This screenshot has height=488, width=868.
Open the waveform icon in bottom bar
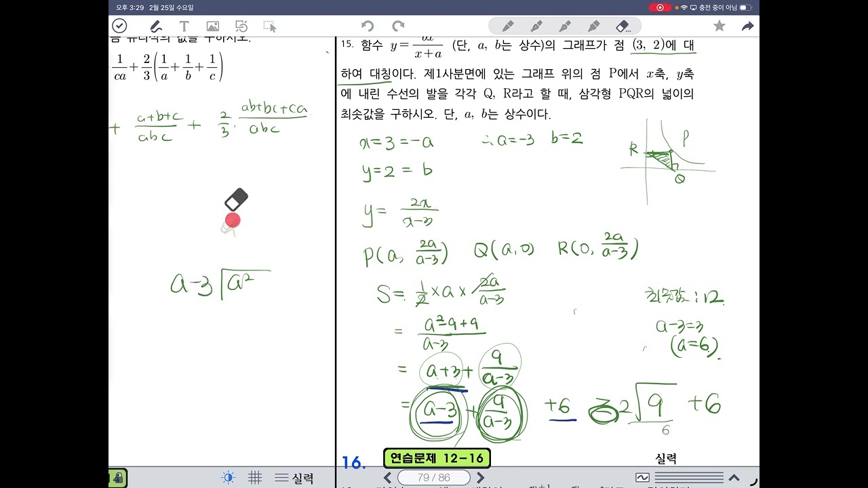tap(642, 478)
